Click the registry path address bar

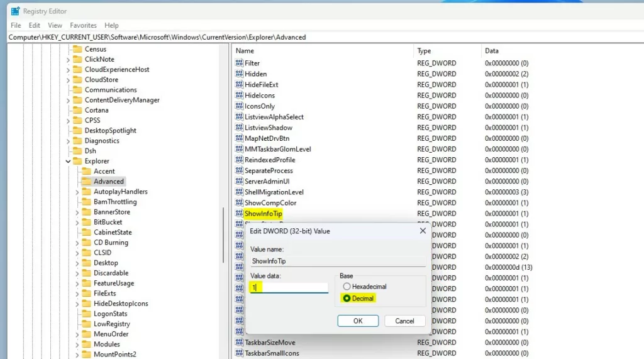(x=325, y=37)
